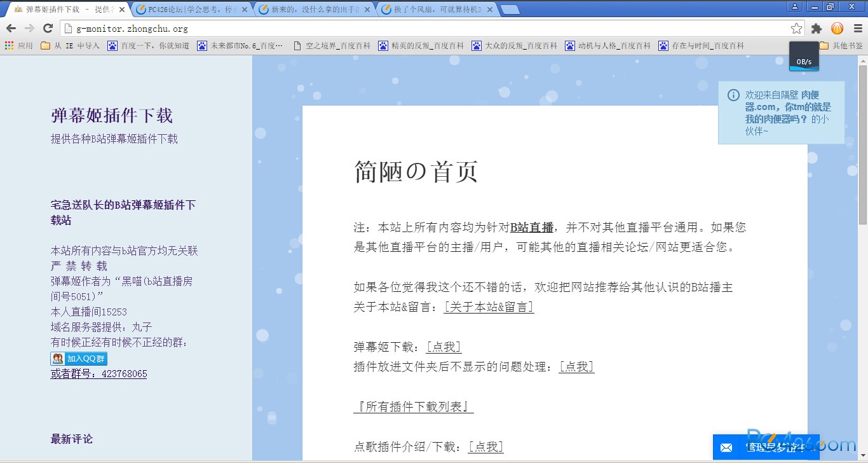Open the [关于本站&留言] link
The image size is (868, 463).
(x=489, y=307)
